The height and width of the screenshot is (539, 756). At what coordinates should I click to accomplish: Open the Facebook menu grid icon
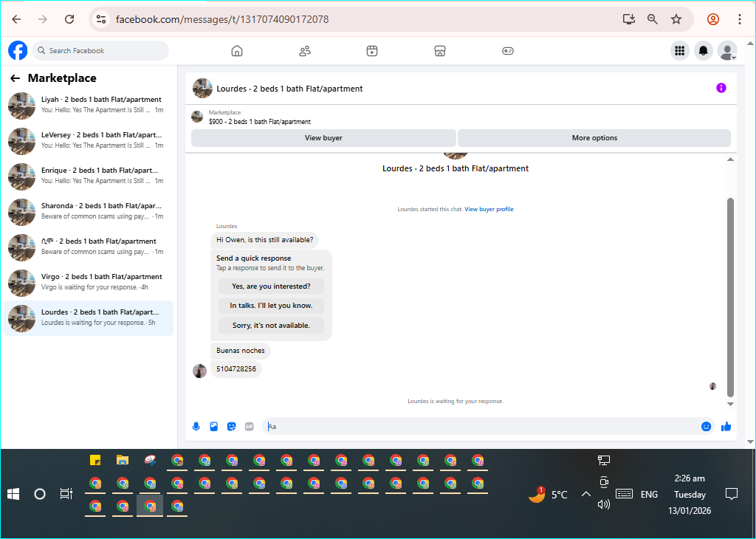[x=680, y=51]
